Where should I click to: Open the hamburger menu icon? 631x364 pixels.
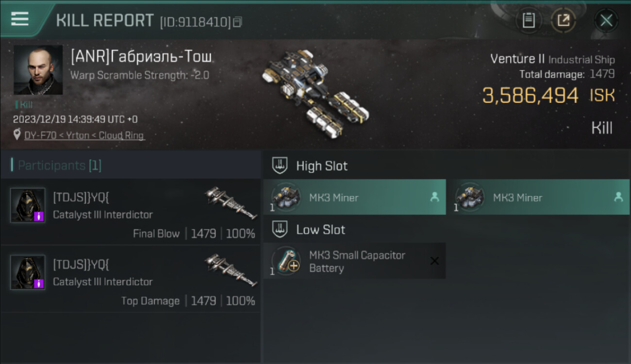(x=19, y=18)
